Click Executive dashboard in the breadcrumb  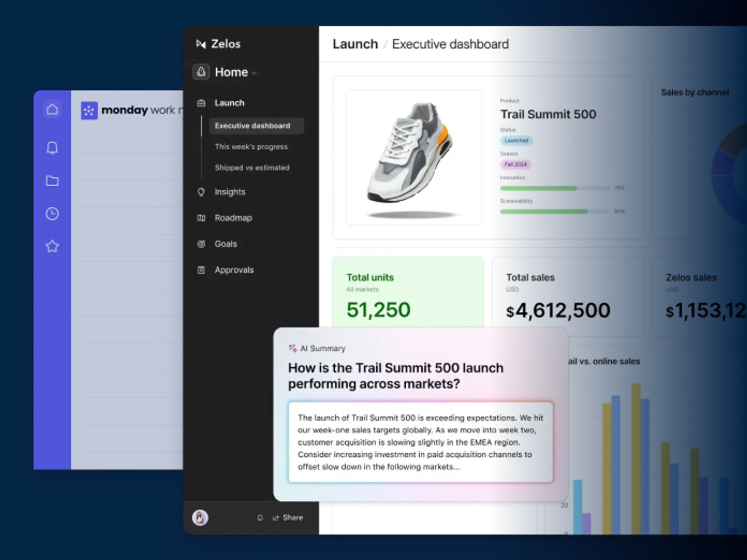[451, 44]
